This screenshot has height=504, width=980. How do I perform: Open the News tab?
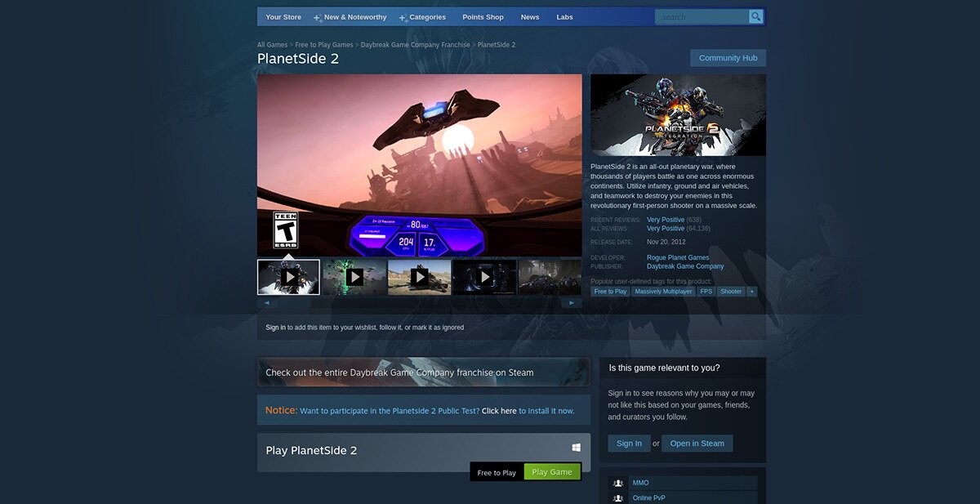(530, 17)
